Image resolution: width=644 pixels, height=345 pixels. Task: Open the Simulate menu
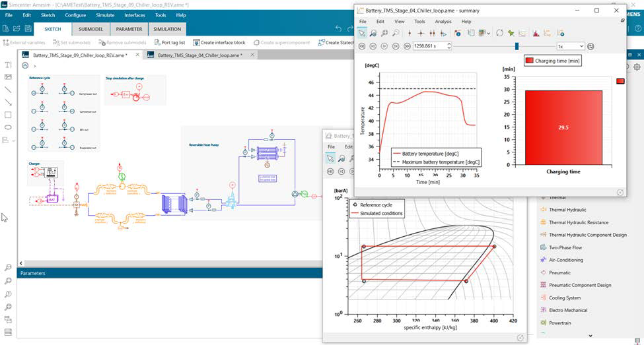(x=104, y=15)
